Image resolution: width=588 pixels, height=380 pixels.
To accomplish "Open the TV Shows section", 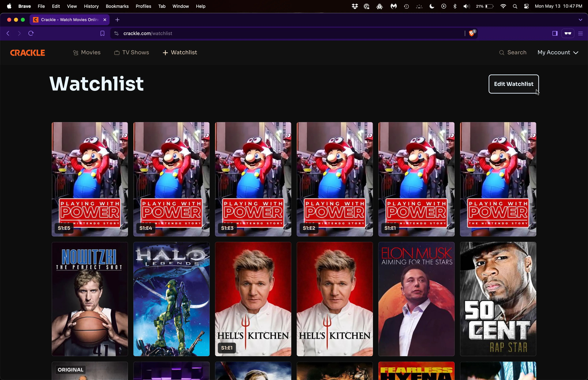I will tap(132, 53).
